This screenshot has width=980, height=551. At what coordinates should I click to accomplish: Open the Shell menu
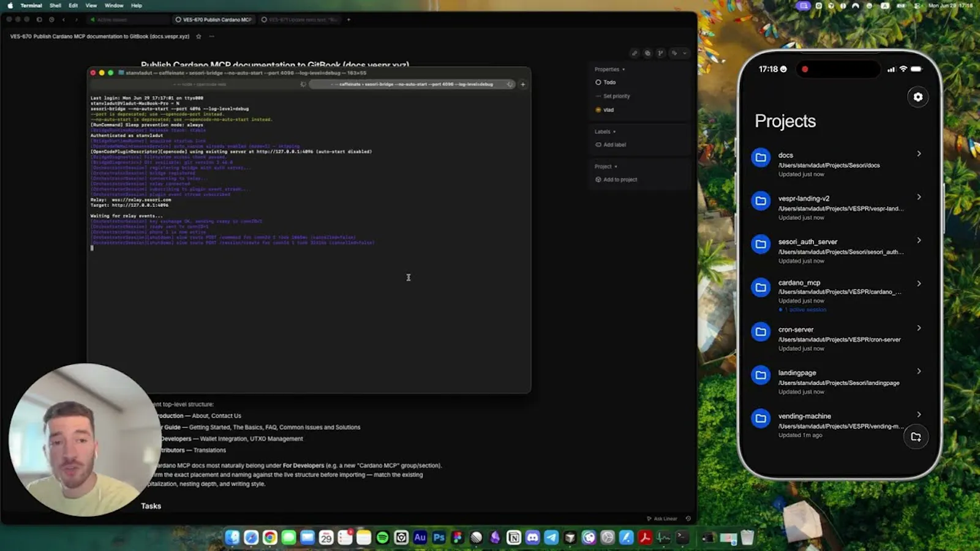(55, 6)
